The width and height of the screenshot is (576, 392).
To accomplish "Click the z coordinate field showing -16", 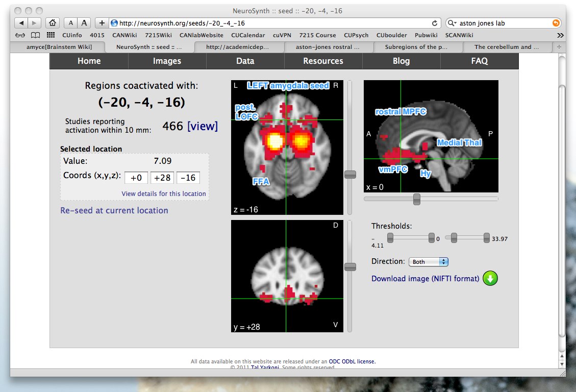I will tap(188, 178).
